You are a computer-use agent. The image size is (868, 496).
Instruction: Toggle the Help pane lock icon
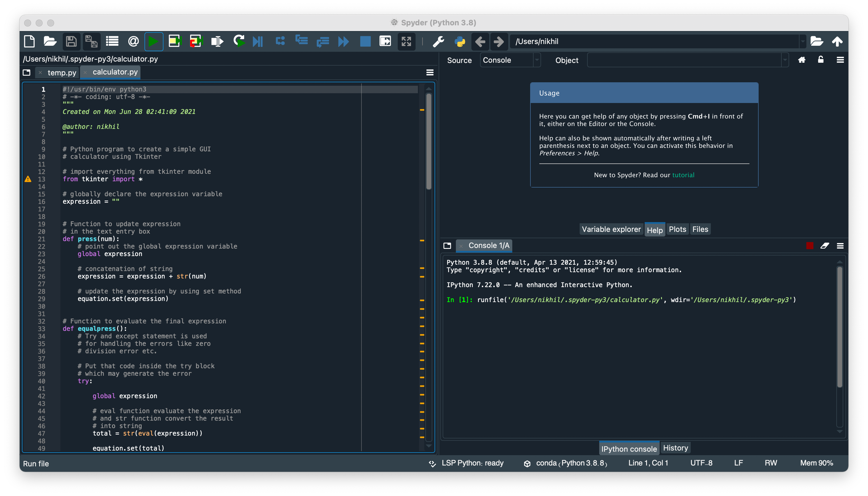(x=821, y=60)
